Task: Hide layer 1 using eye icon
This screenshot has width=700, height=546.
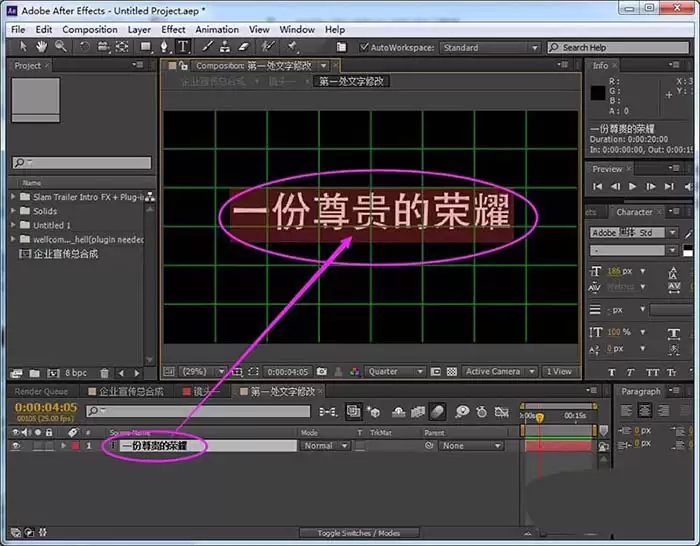Action: [16, 446]
